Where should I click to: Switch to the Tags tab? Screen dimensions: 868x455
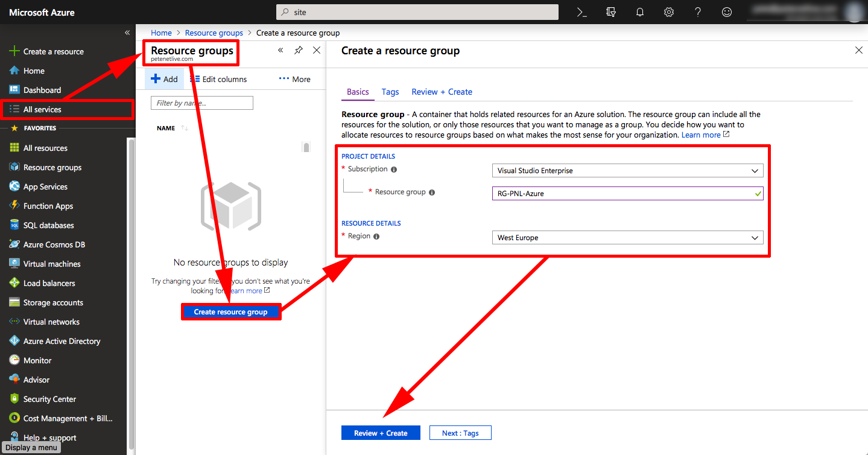point(390,92)
